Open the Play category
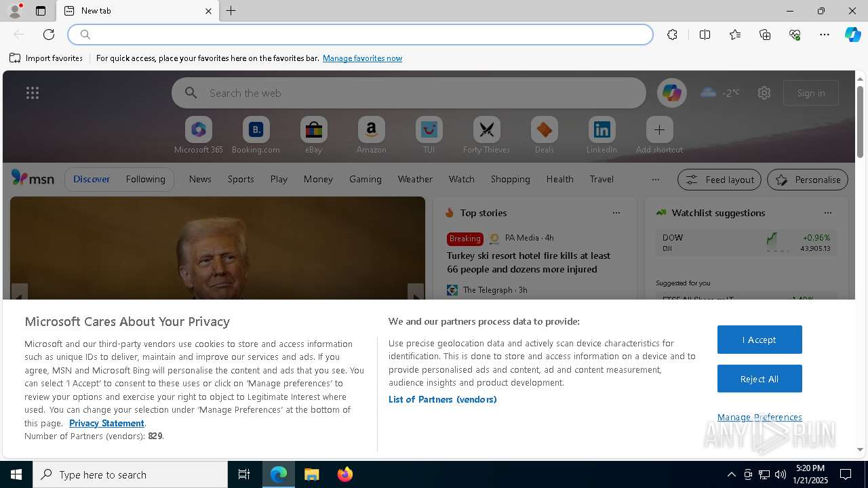The image size is (868, 488). pyautogui.click(x=279, y=179)
